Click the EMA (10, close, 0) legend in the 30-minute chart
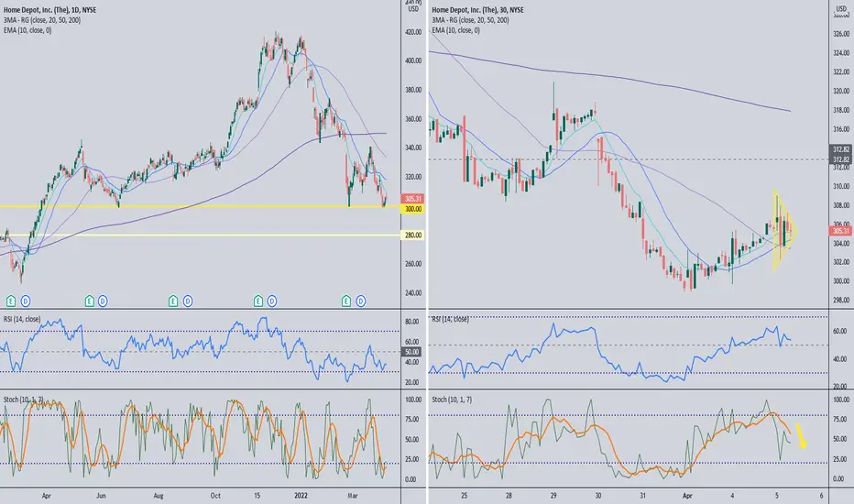This screenshot has height=504, width=854. [x=456, y=30]
